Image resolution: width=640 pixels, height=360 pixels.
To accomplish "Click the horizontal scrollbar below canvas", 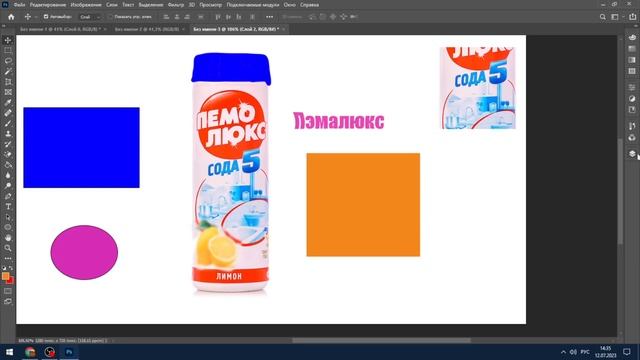I will tap(382, 340).
